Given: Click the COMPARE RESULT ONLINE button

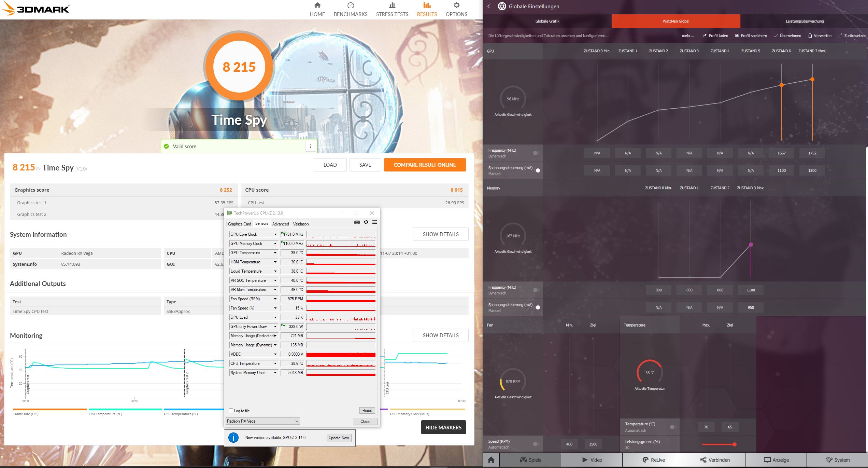Looking at the screenshot, I should point(425,165).
